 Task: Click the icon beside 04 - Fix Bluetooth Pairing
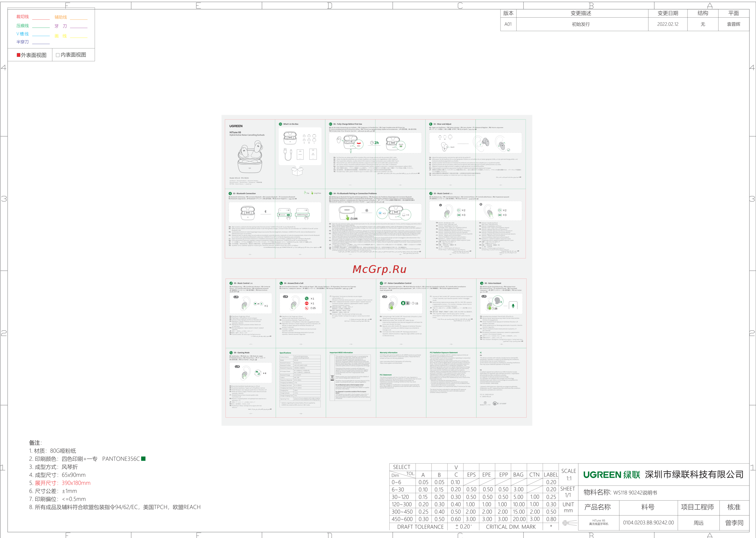coord(331,193)
